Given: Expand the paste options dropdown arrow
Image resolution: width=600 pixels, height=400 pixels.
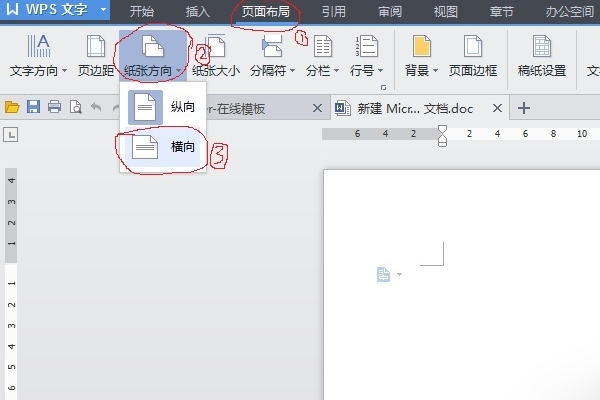Looking at the screenshot, I should click(399, 274).
